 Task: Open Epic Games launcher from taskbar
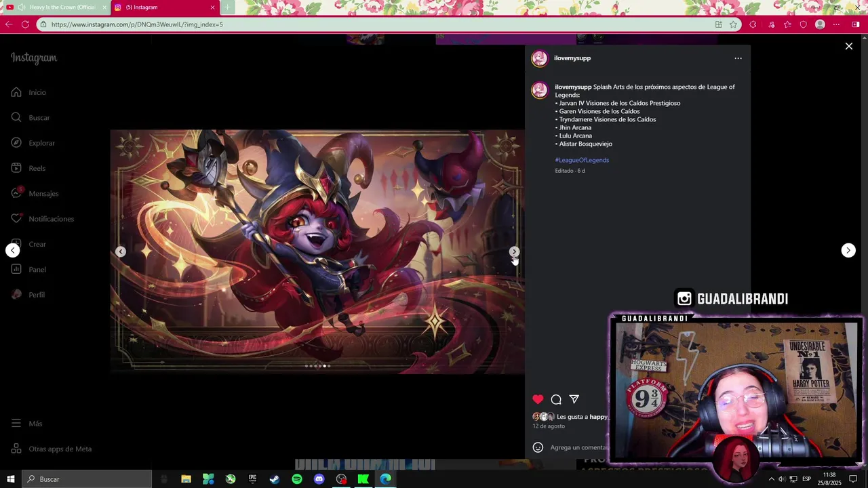tap(252, 479)
